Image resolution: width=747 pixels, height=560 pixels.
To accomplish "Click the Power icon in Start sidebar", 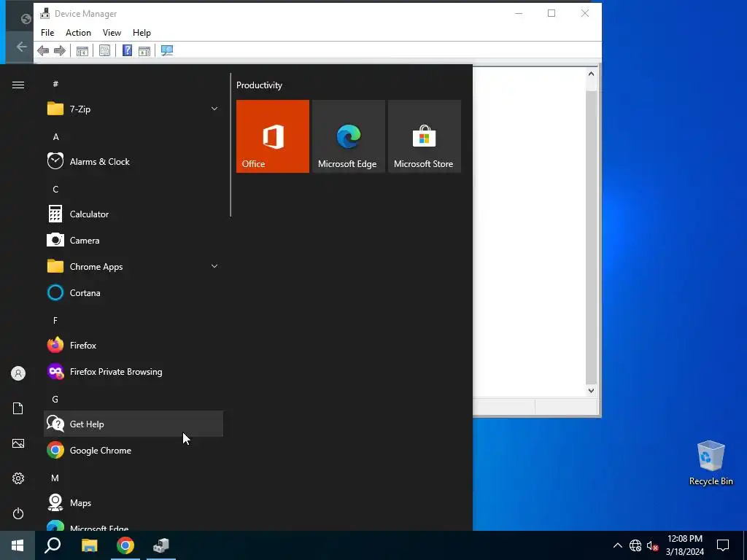I will coord(18,513).
